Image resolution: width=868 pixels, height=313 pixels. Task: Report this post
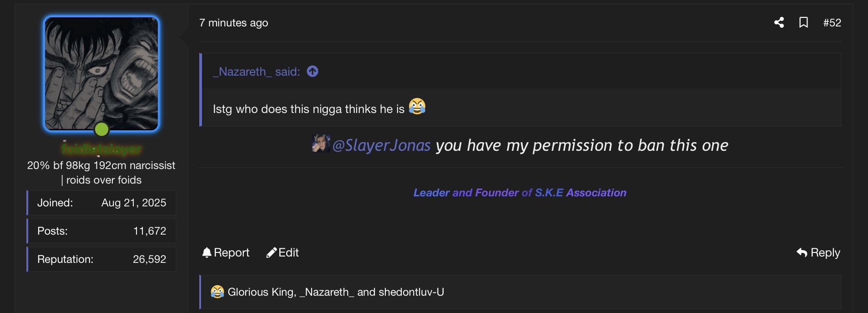pos(226,252)
